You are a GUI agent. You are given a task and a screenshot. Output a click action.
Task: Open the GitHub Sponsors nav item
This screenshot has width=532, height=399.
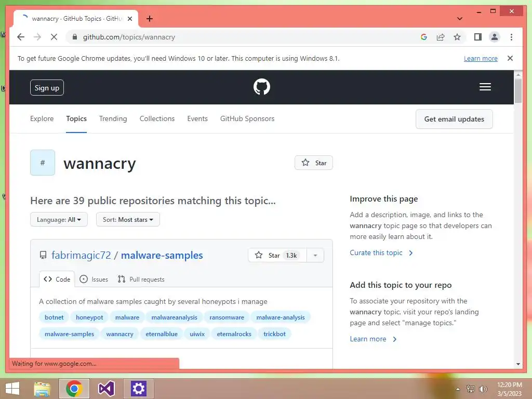247,119
